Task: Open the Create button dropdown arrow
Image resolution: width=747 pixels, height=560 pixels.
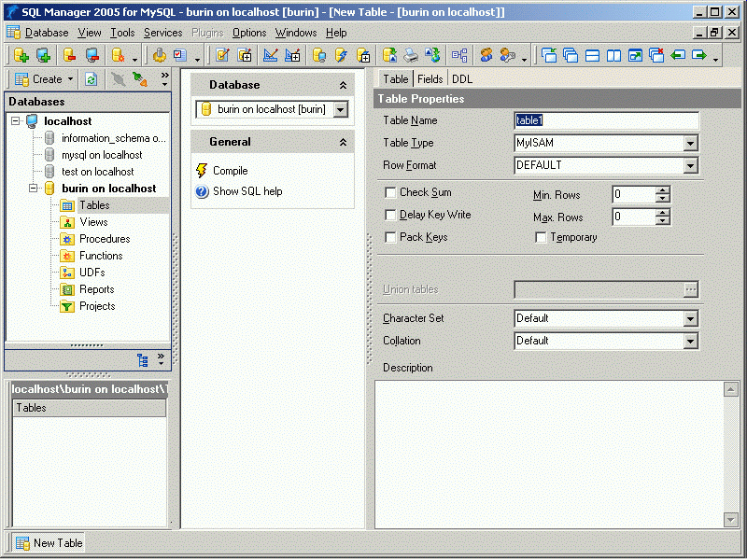Action: 70,79
